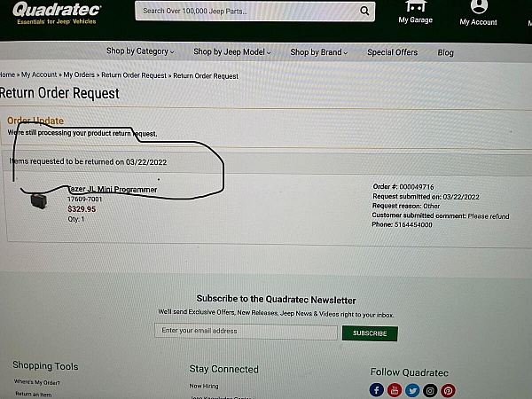Open My Garage jeep icon
Image resolution: width=532 pixels, height=399 pixels.
416,7
